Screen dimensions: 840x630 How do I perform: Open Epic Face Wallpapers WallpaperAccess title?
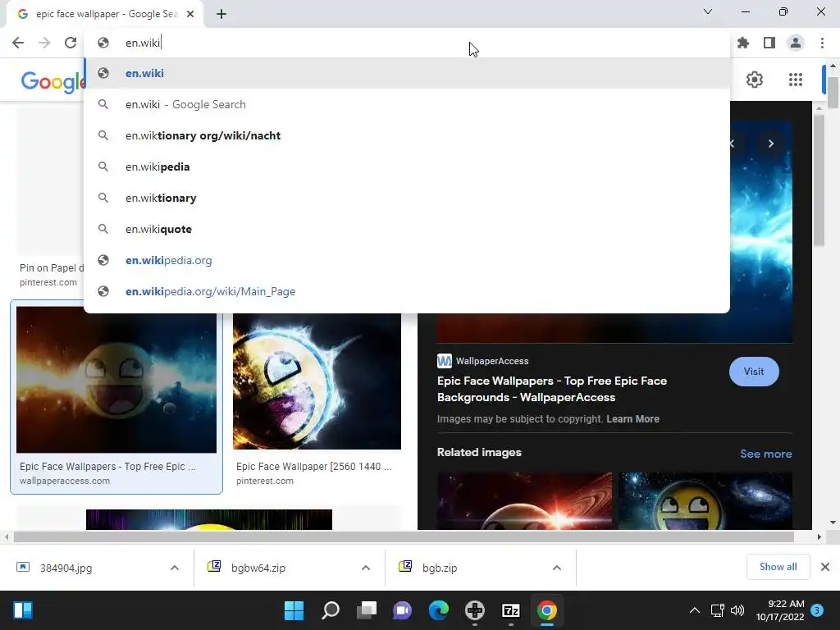point(552,389)
